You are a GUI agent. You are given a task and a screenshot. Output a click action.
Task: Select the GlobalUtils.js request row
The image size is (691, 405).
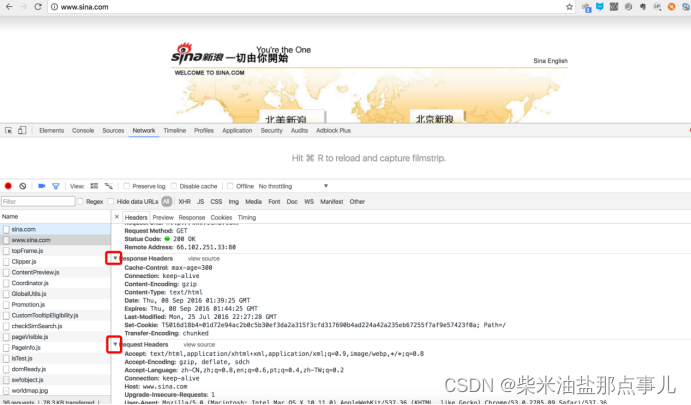tap(55, 294)
